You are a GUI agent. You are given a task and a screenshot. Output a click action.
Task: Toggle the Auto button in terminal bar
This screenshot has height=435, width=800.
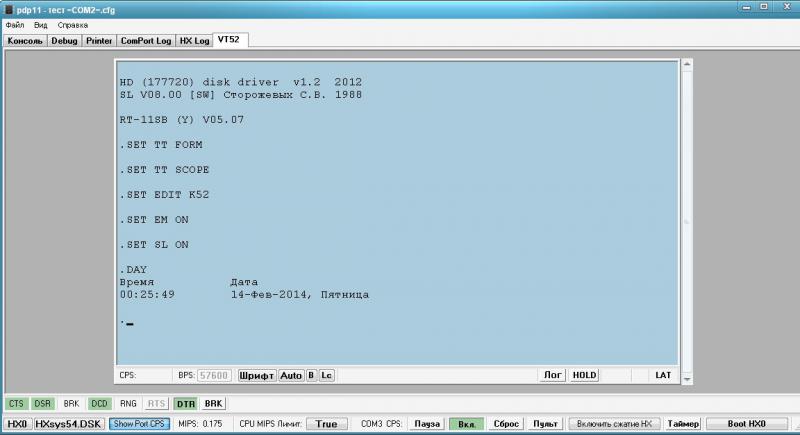pyautogui.click(x=291, y=375)
